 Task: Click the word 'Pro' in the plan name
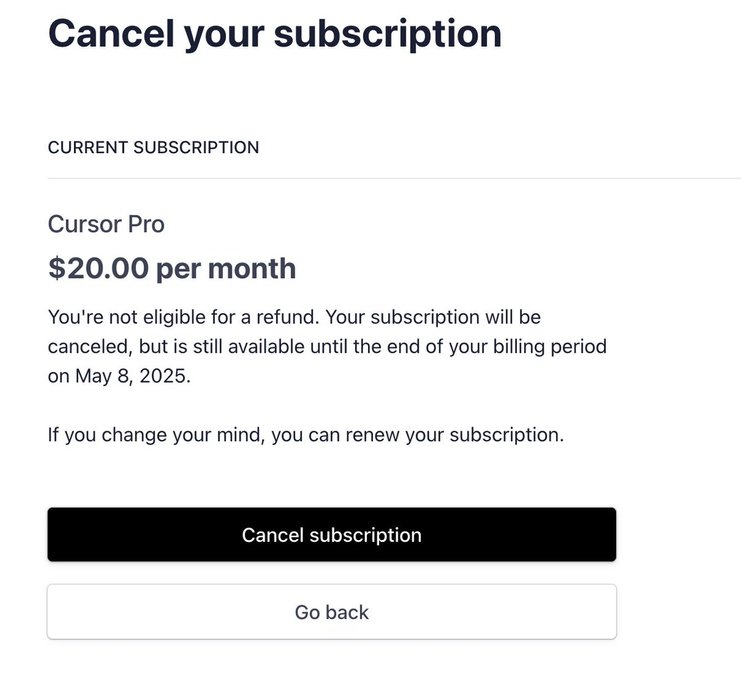[x=146, y=224]
